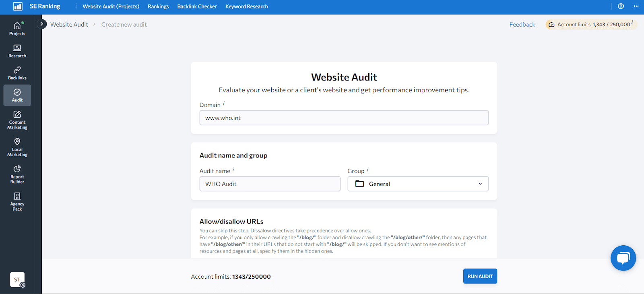644x294 pixels.
Task: Open the help question mark icon
Action: click(621, 6)
